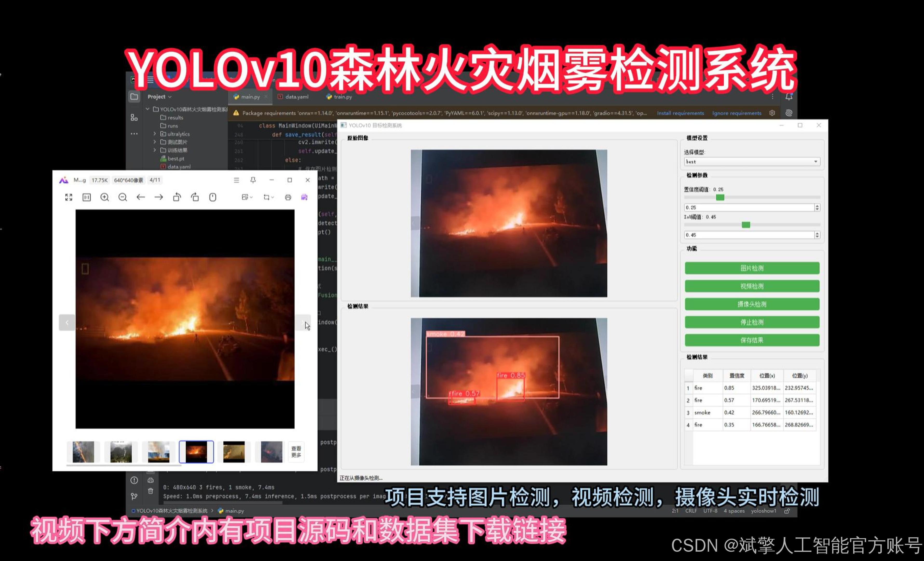Expand the ultralytics folder in project tree
Viewport: 924px width, 561px height.
(154, 133)
